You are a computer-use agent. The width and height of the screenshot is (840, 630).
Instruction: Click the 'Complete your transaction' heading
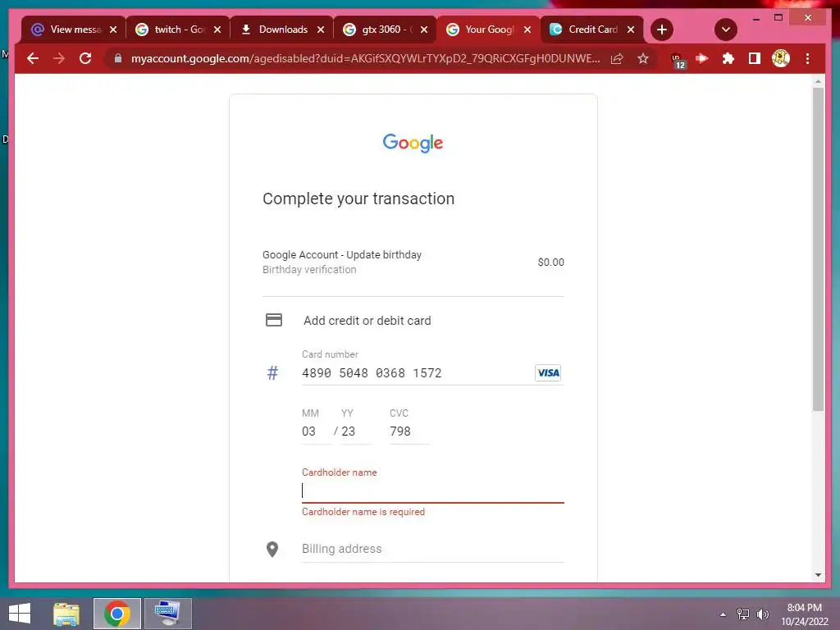point(358,199)
